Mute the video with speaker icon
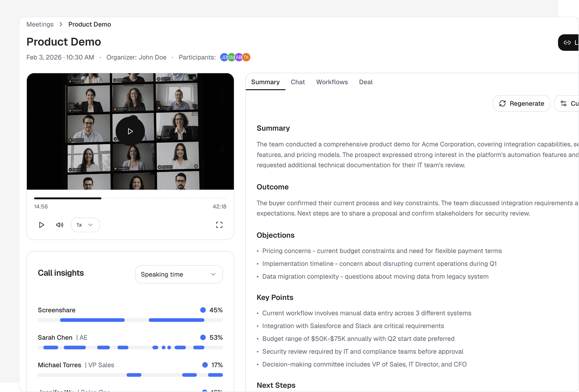The image size is (579, 392). pyautogui.click(x=60, y=225)
